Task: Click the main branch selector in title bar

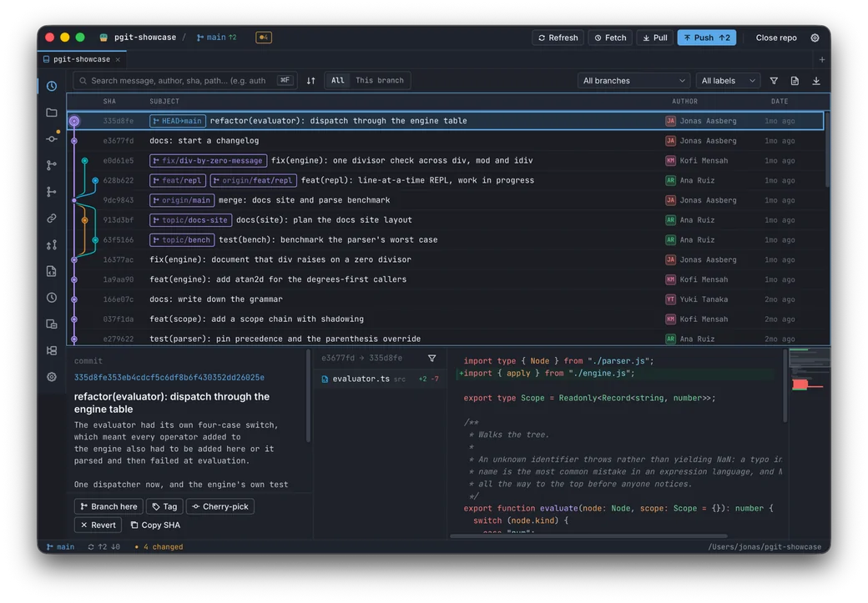Action: (x=216, y=37)
